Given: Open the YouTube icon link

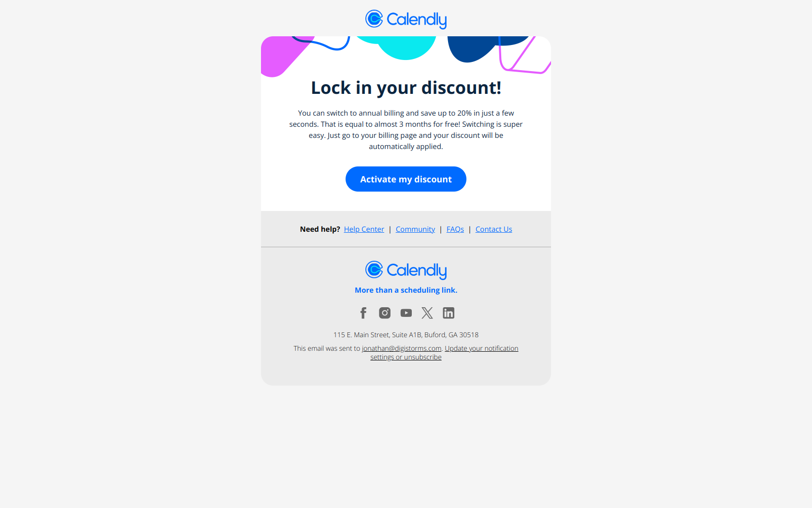Looking at the screenshot, I should tap(406, 313).
